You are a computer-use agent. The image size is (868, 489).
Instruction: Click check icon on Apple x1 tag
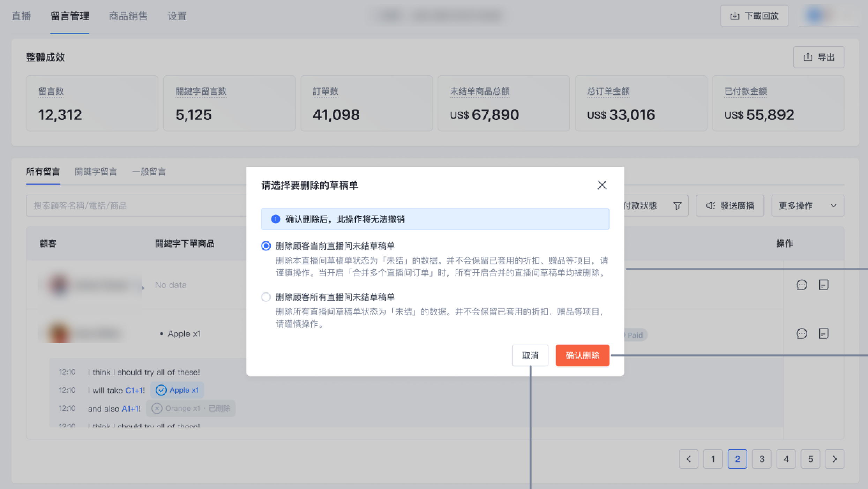pos(161,390)
